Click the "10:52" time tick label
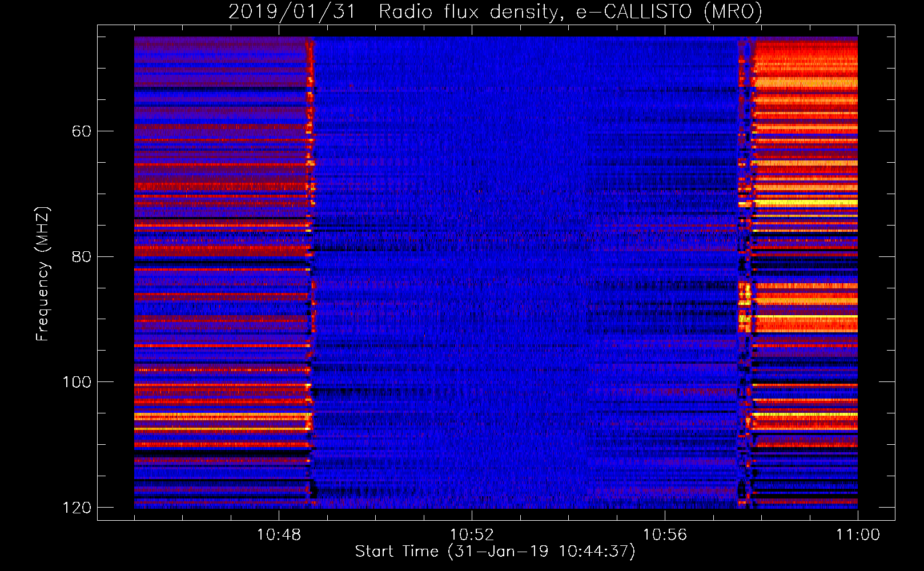The height and width of the screenshot is (571, 924). [x=472, y=535]
